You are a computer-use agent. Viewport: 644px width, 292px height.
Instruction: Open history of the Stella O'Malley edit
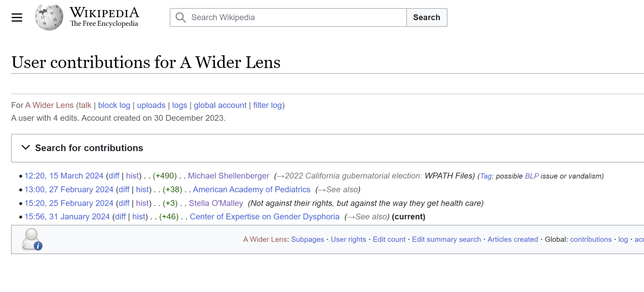[x=142, y=203]
